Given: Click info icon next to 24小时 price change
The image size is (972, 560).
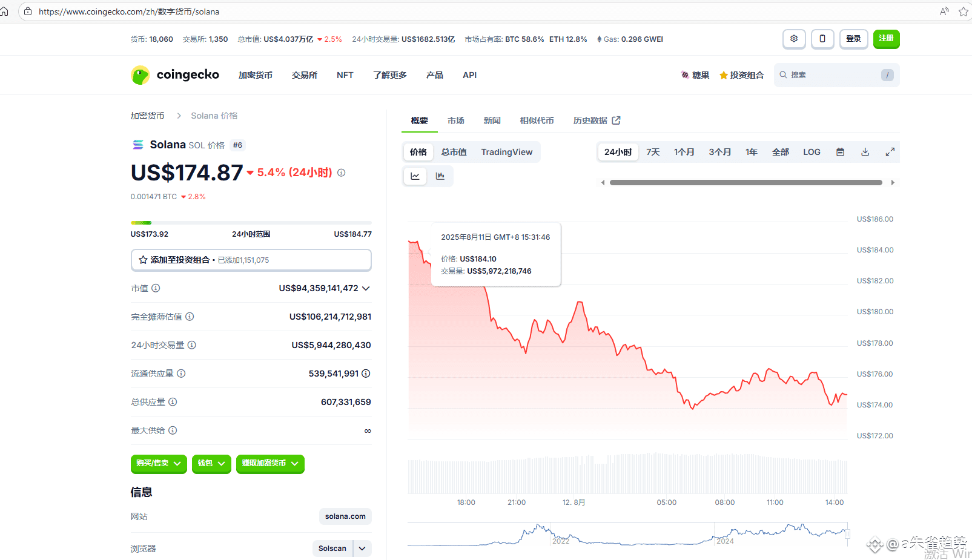Looking at the screenshot, I should coord(342,173).
